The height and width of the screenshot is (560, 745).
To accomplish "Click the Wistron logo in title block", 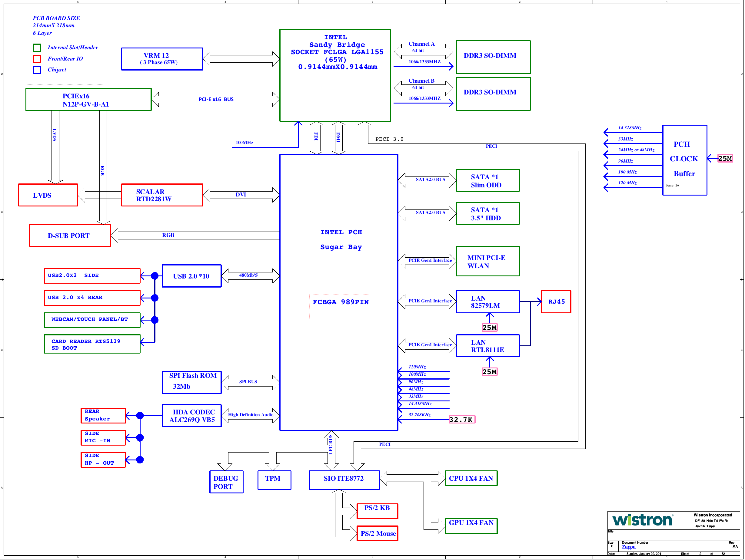I will (642, 520).
